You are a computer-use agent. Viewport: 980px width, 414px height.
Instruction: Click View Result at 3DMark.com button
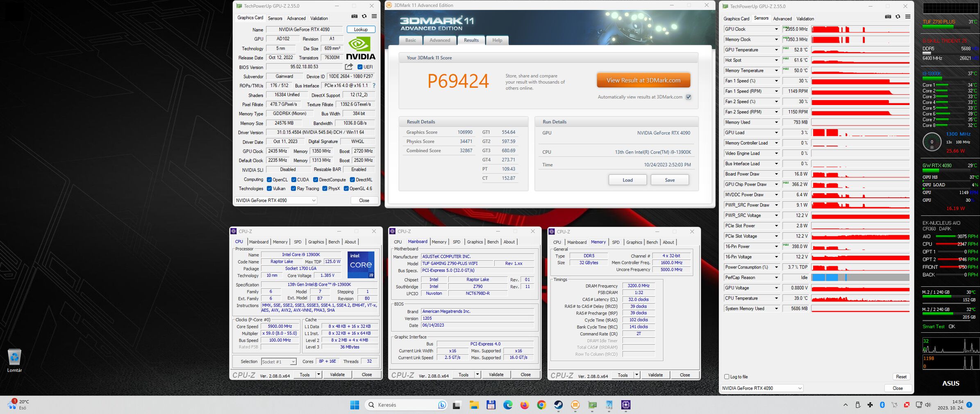[643, 80]
